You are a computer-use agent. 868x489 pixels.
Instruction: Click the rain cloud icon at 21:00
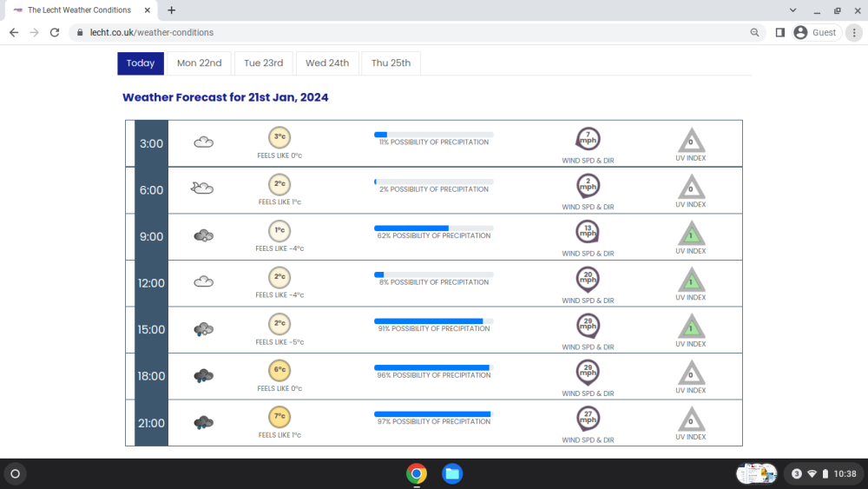pos(204,422)
